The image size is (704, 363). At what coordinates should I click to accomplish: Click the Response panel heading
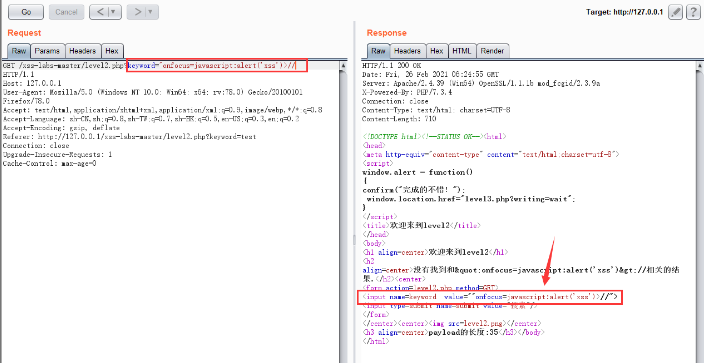coord(387,33)
